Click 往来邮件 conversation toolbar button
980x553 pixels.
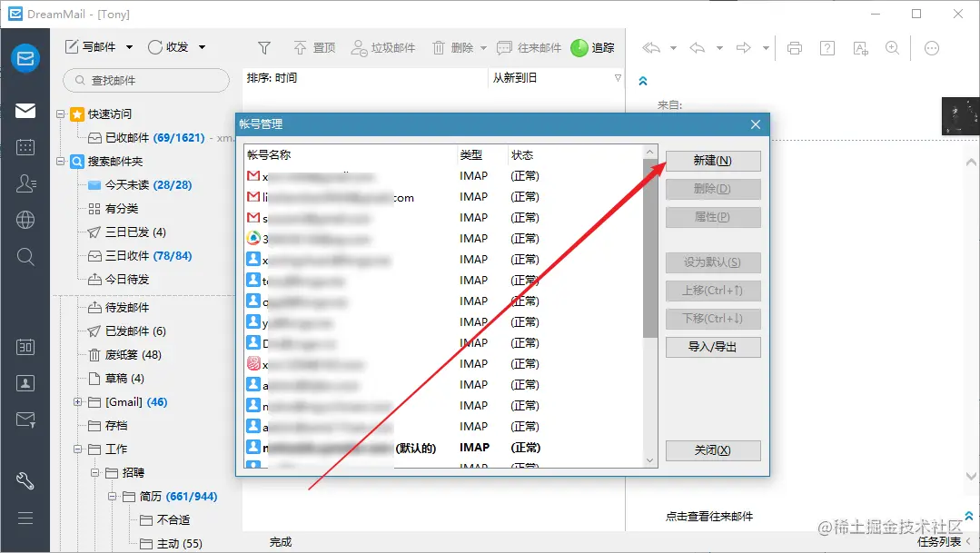[529, 47]
